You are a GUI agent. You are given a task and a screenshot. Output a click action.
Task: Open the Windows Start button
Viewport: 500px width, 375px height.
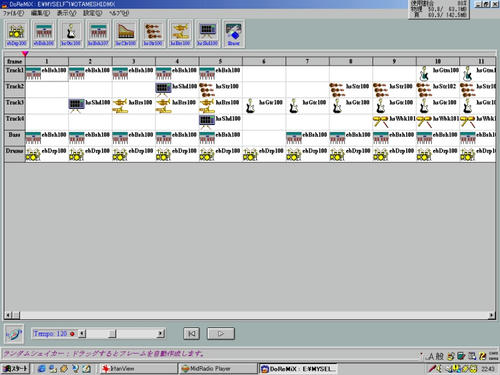pyautogui.click(x=15, y=369)
